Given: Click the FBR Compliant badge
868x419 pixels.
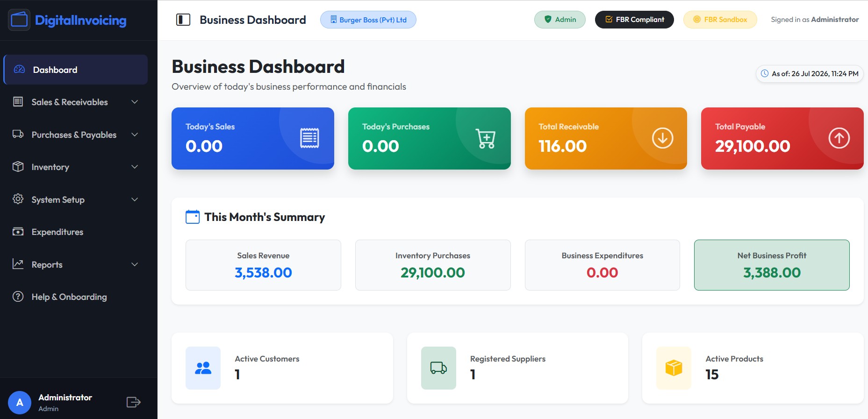Looking at the screenshot, I should pyautogui.click(x=634, y=20).
